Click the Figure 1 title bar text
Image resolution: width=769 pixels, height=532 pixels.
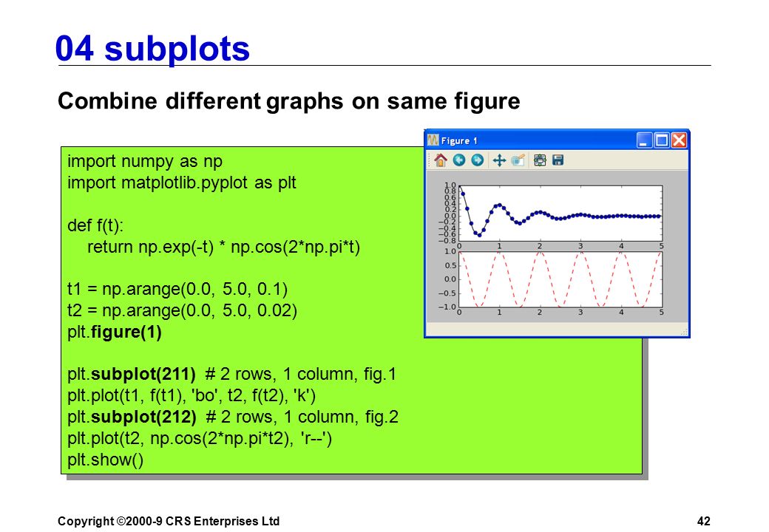point(459,141)
